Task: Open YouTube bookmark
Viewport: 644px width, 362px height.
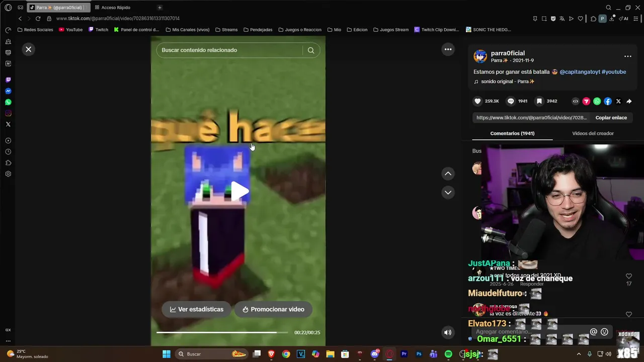Action: point(70,30)
